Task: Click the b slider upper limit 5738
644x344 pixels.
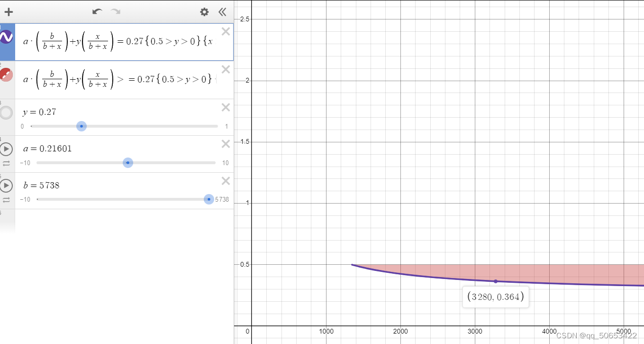Action: tap(222, 200)
